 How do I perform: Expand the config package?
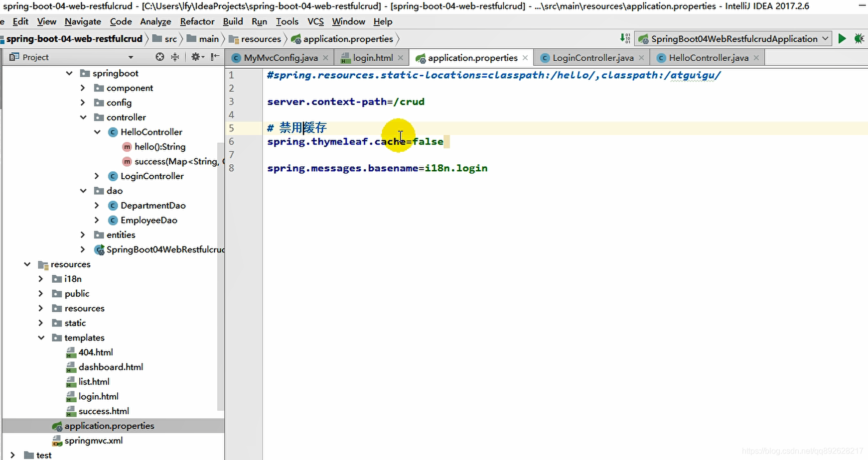[x=83, y=103]
